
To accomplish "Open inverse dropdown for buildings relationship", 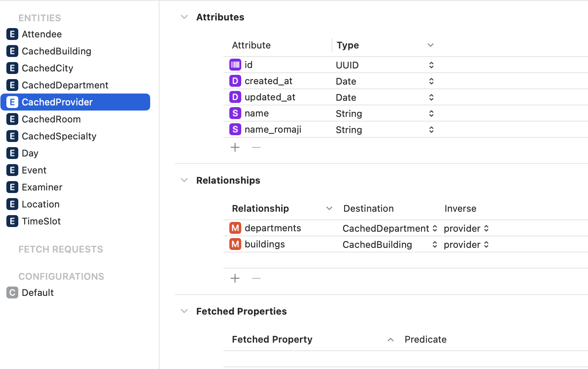I will (486, 244).
